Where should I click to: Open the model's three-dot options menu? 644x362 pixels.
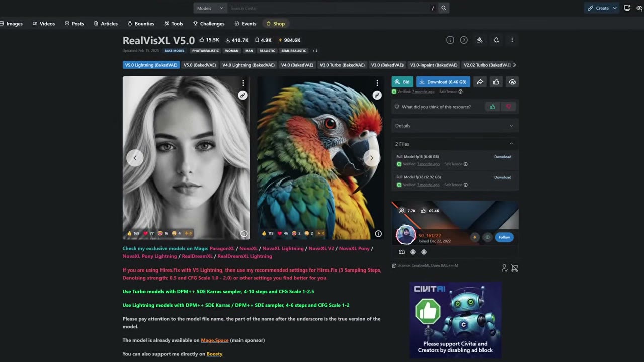pyautogui.click(x=512, y=40)
